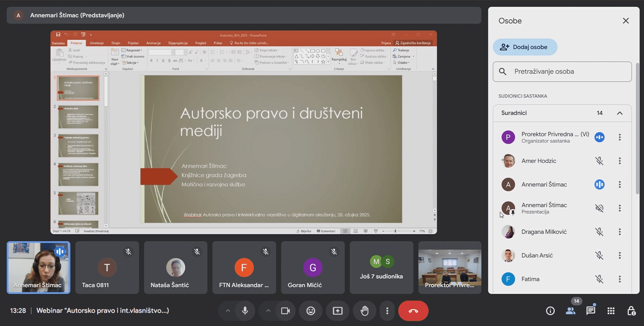This screenshot has height=326, width=644.
Task: Hang up with the red leave call button
Action: [413, 311]
